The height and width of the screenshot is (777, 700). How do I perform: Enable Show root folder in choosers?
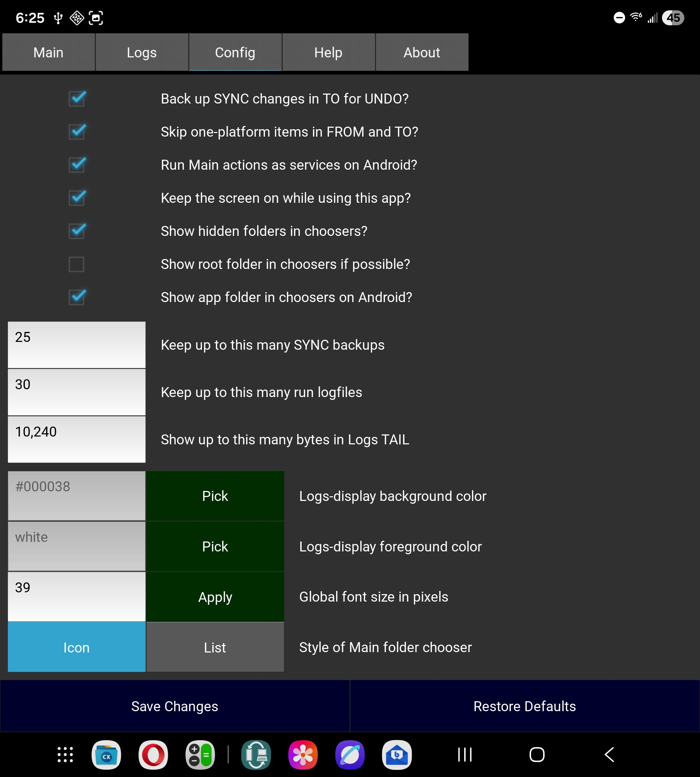(76, 264)
